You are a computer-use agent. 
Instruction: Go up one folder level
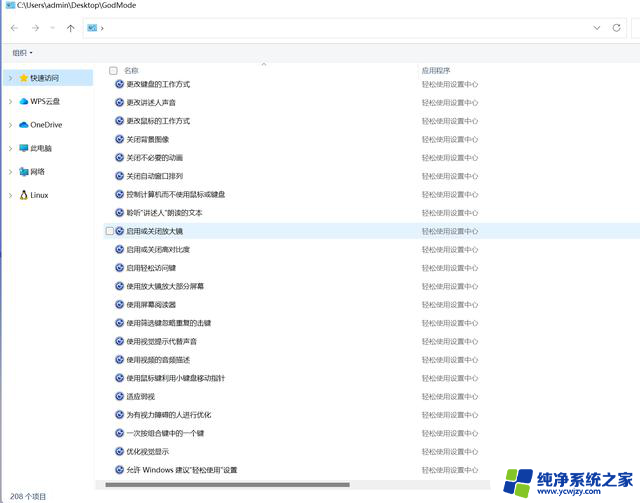pyautogui.click(x=70, y=28)
